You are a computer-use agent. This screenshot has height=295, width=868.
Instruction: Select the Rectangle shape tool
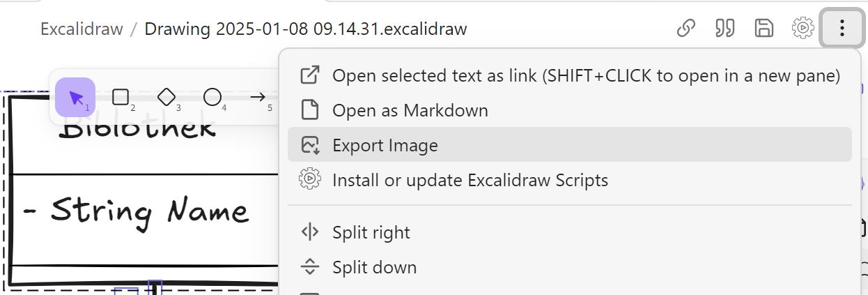point(121,97)
